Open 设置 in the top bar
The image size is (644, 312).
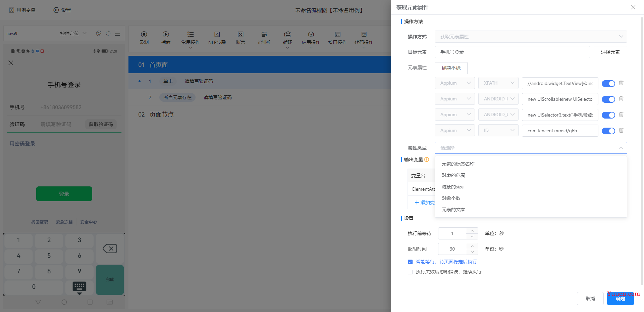click(x=62, y=10)
